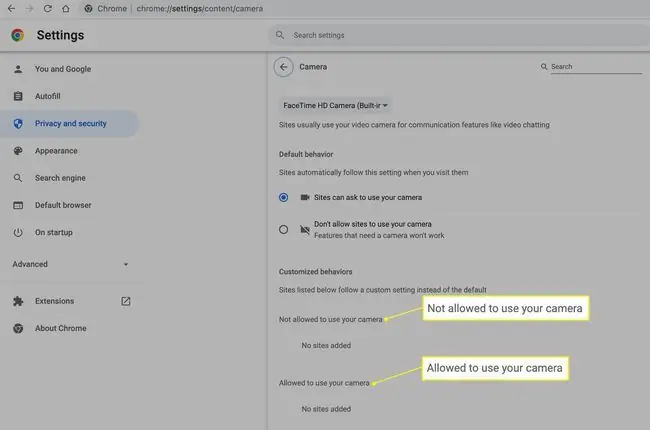
Task: Click the camera icon beside Sites can ask
Action: 305,197
